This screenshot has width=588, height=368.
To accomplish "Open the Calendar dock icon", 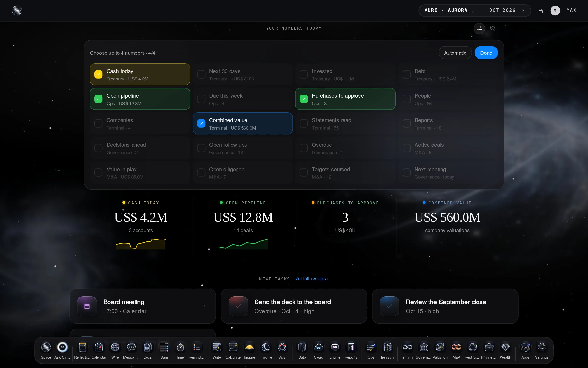I will (x=99, y=350).
